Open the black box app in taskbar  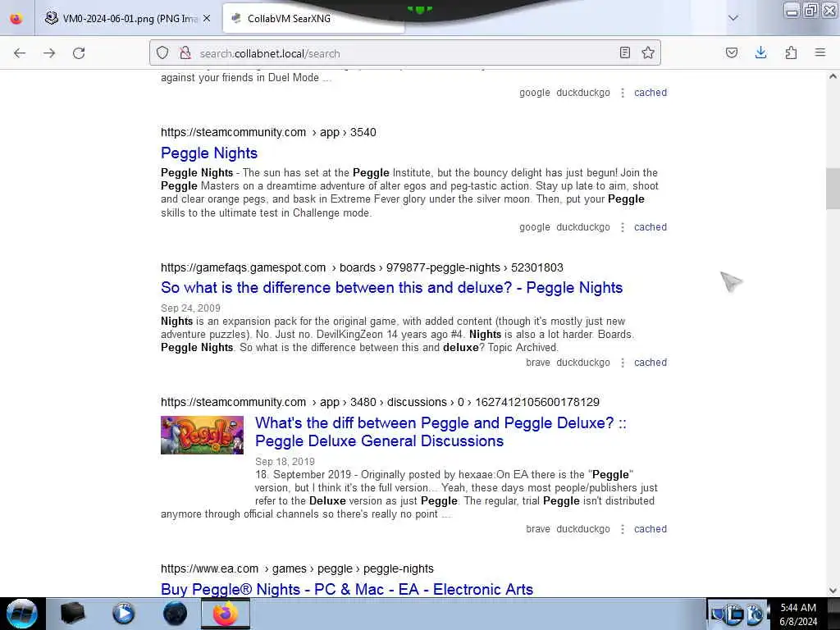pos(72,614)
